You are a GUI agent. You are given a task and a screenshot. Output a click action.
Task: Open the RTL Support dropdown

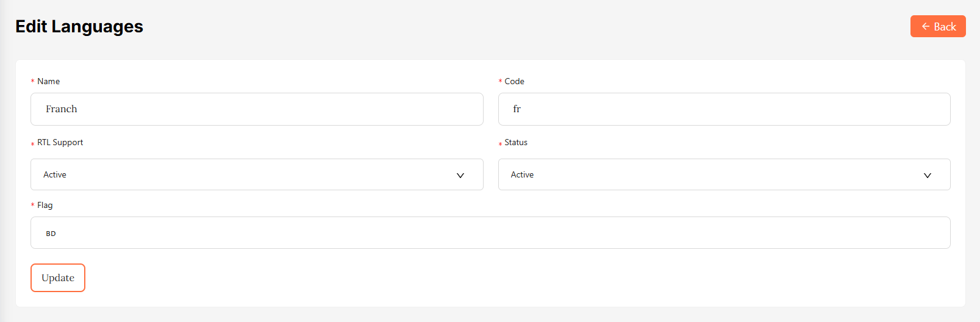[x=257, y=174]
